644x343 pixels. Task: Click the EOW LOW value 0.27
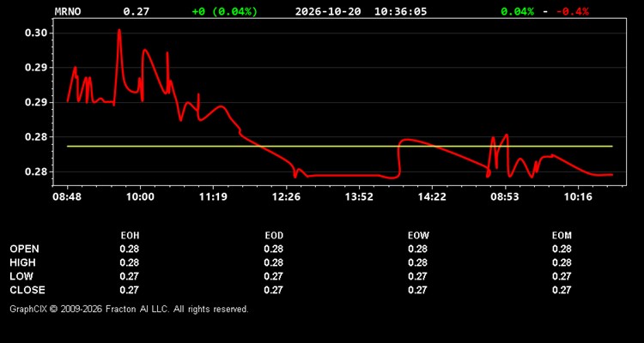click(x=417, y=276)
